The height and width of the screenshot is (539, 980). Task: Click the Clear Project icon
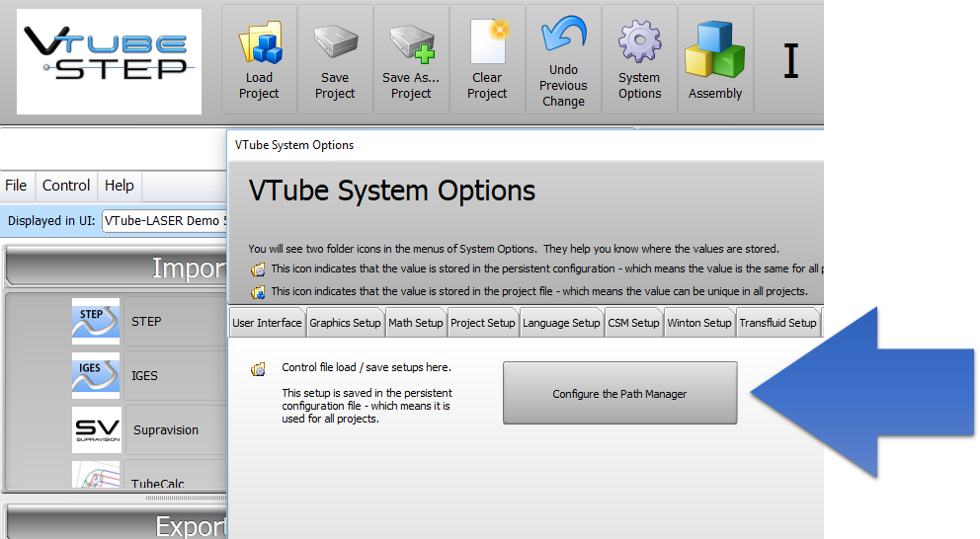pyautogui.click(x=487, y=58)
